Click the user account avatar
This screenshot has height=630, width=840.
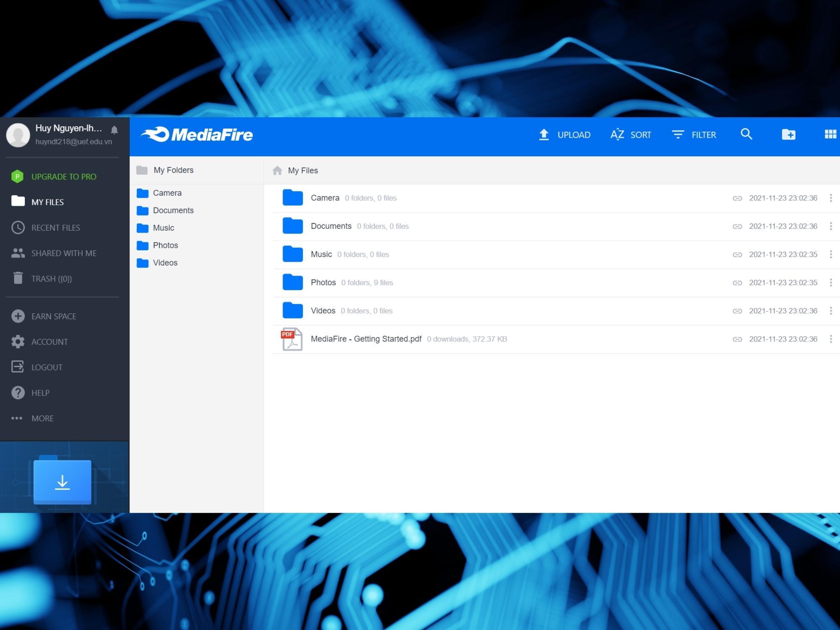[x=17, y=134]
